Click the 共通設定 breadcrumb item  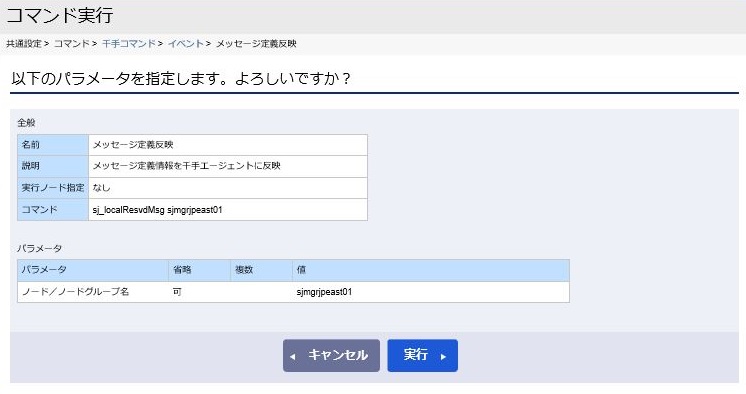[24, 44]
